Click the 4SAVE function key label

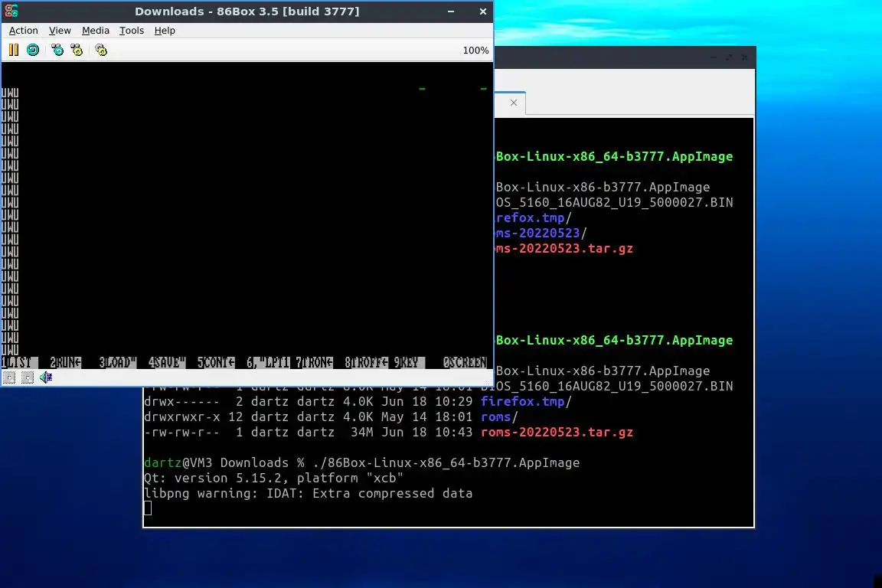pos(166,362)
